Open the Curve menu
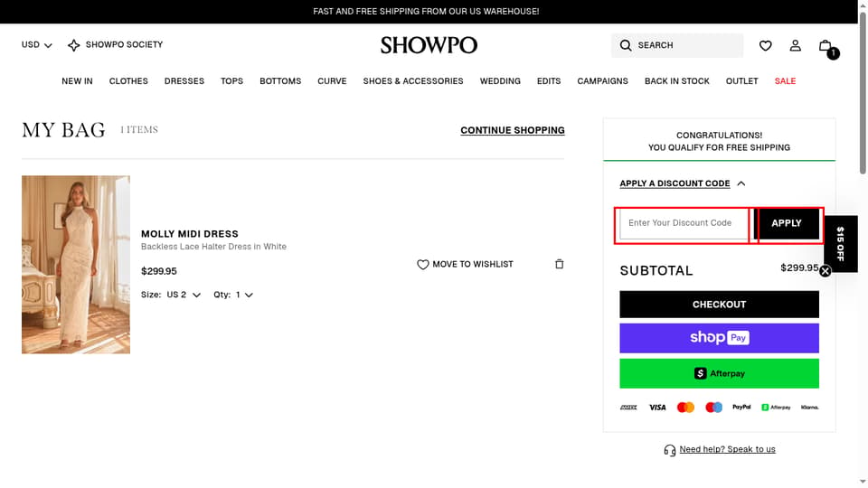The image size is (868, 488). [x=332, y=80]
